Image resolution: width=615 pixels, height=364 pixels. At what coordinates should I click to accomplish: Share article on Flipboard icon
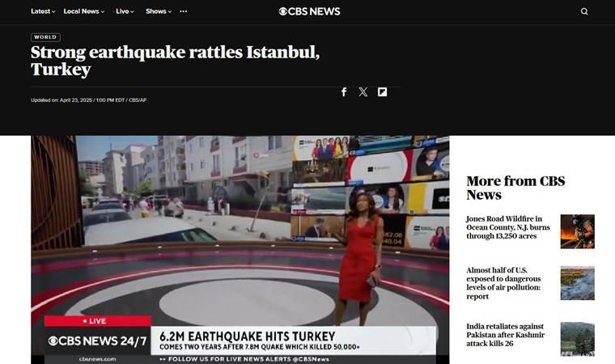[383, 92]
